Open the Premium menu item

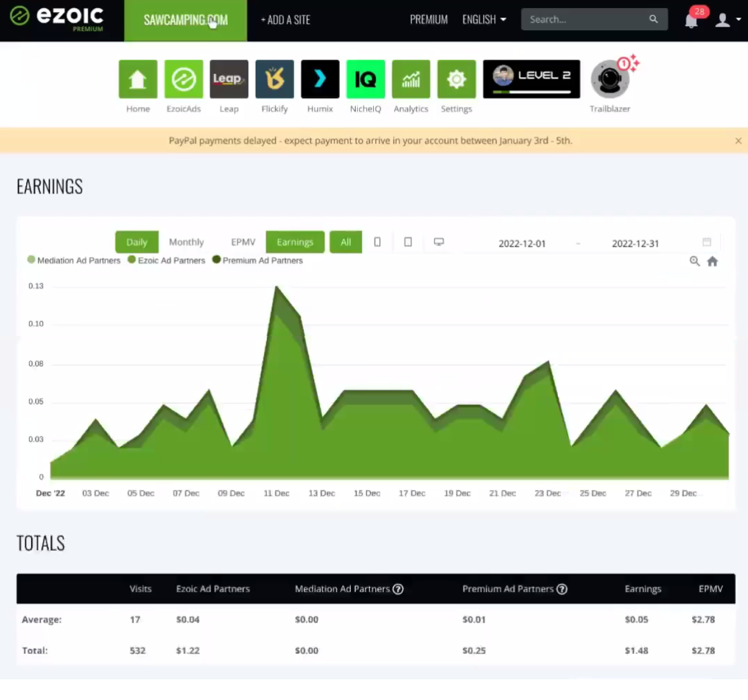[x=429, y=19]
